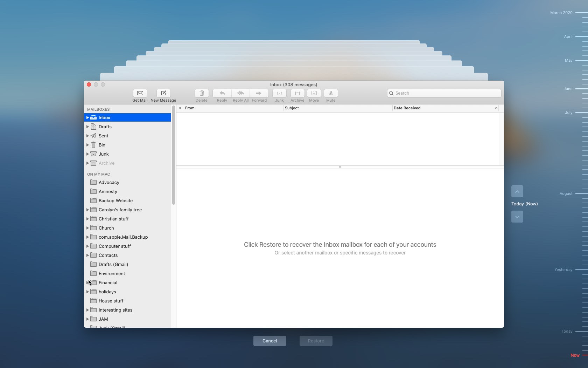Mark as Junk using toolbar icon

[279, 93]
